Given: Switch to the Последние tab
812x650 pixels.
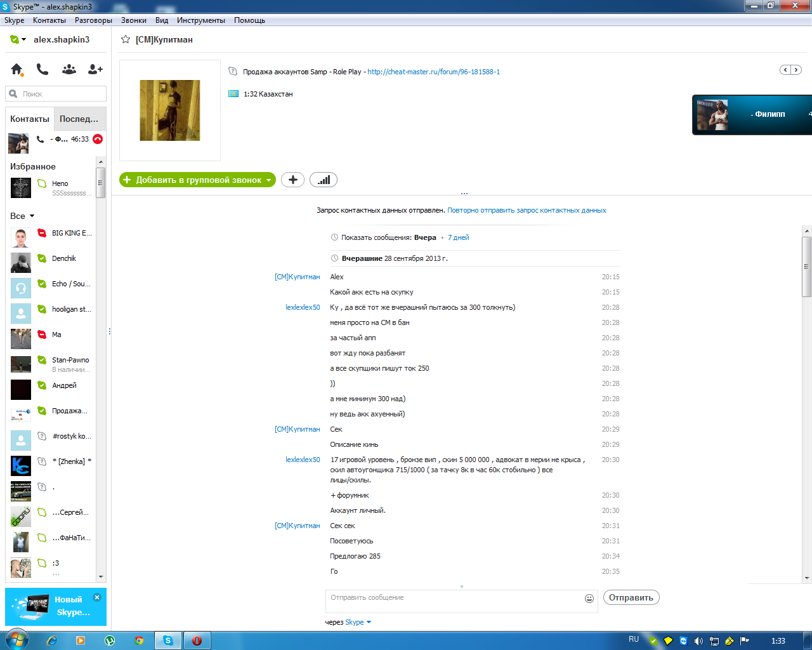Looking at the screenshot, I should pyautogui.click(x=79, y=119).
